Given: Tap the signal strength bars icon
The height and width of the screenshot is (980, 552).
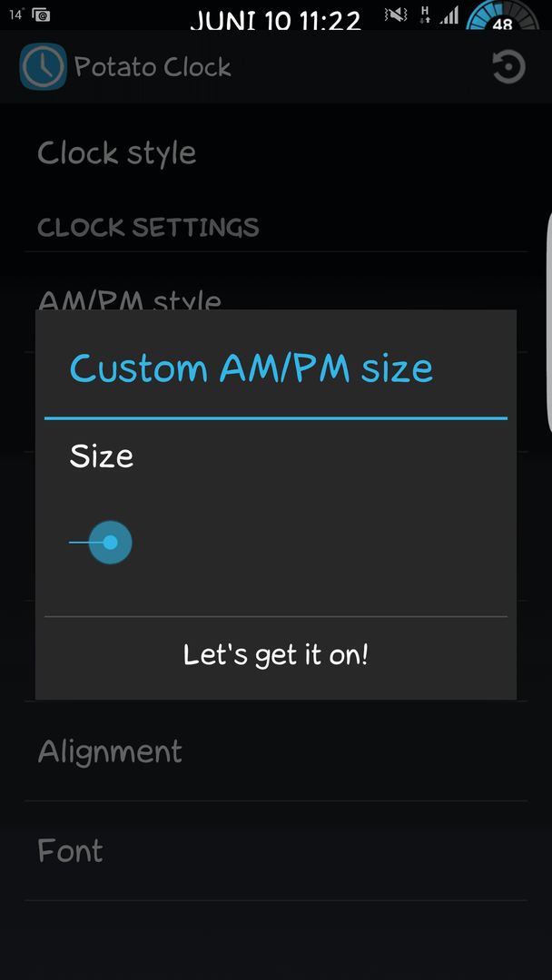Looking at the screenshot, I should click(448, 15).
